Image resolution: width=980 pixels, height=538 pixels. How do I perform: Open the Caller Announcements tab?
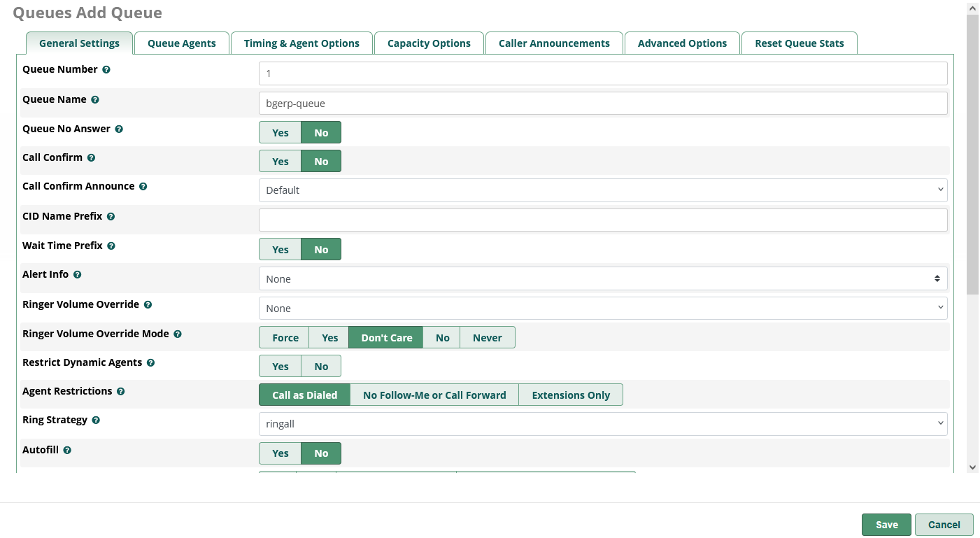pos(553,43)
